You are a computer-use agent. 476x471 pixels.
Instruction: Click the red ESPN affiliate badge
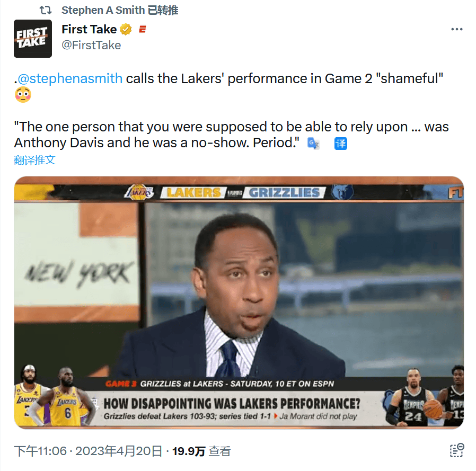(143, 30)
